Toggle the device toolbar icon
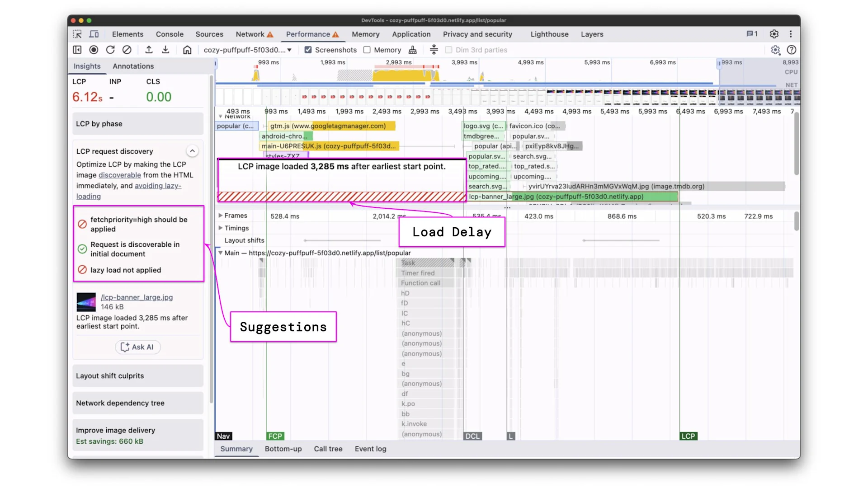 tap(94, 34)
